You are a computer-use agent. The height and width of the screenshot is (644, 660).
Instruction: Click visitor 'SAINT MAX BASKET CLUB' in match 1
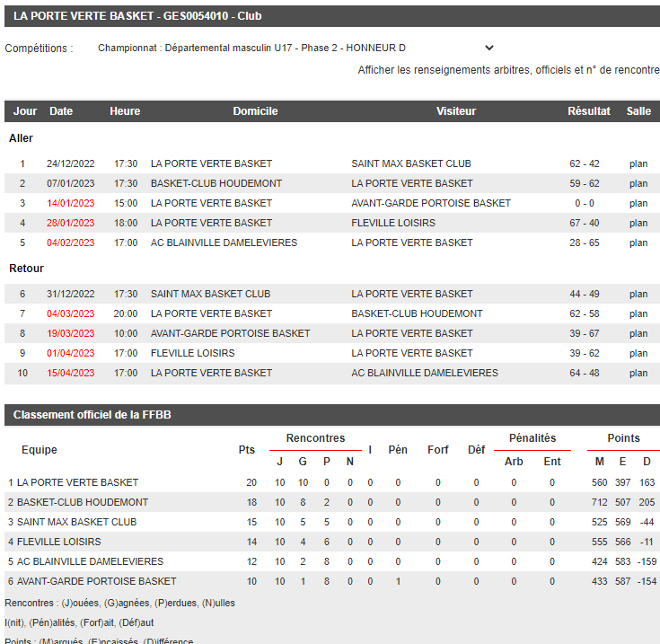coord(411,163)
